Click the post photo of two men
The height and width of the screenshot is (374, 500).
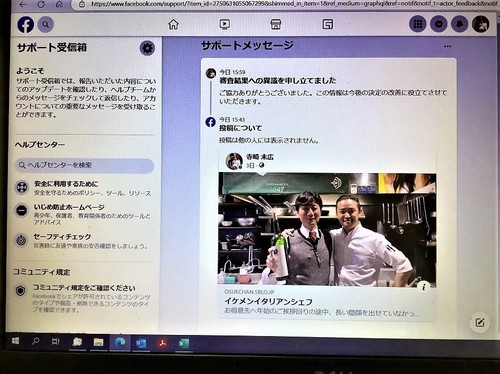[x=327, y=229]
